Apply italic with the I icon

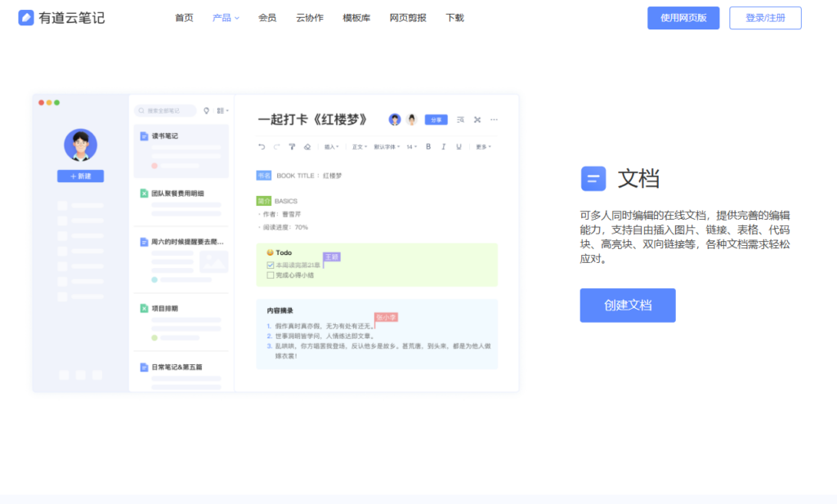tap(444, 146)
